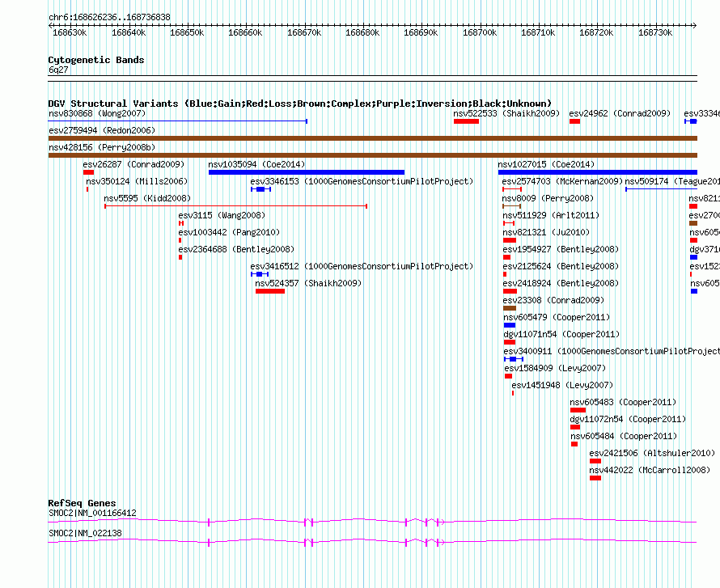Select nsv8009 (Perry2008) variant
This screenshot has height=588, width=720.
[x=548, y=198]
